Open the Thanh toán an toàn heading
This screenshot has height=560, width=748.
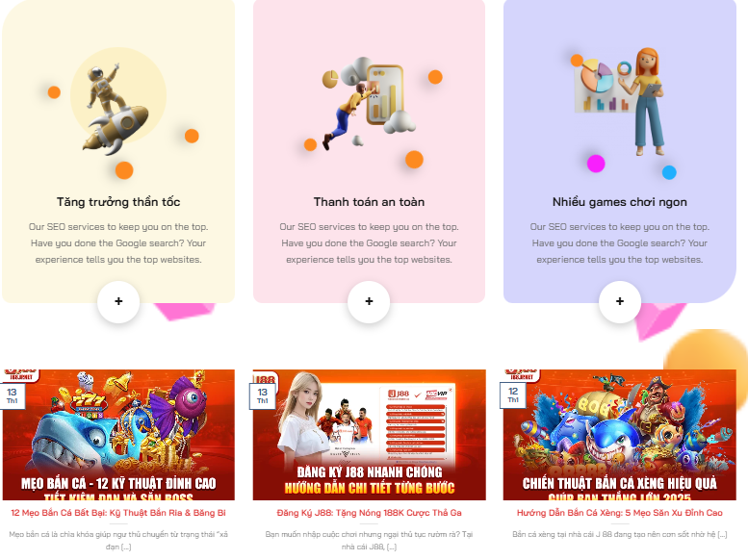click(x=369, y=202)
